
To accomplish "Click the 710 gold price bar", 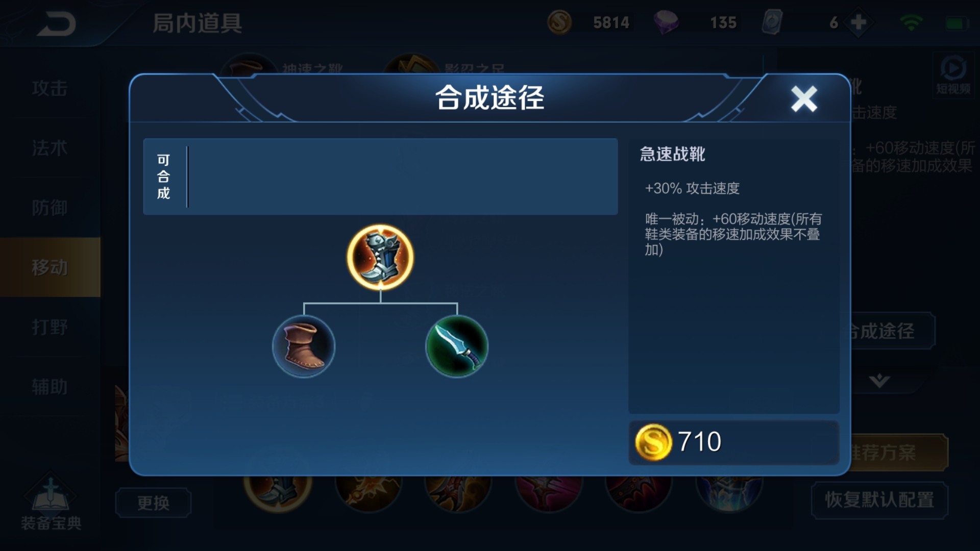I will tap(734, 442).
